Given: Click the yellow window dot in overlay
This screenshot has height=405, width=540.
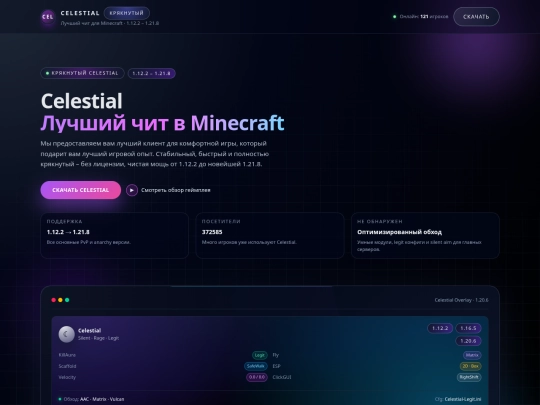Looking at the screenshot, I should [60, 300].
